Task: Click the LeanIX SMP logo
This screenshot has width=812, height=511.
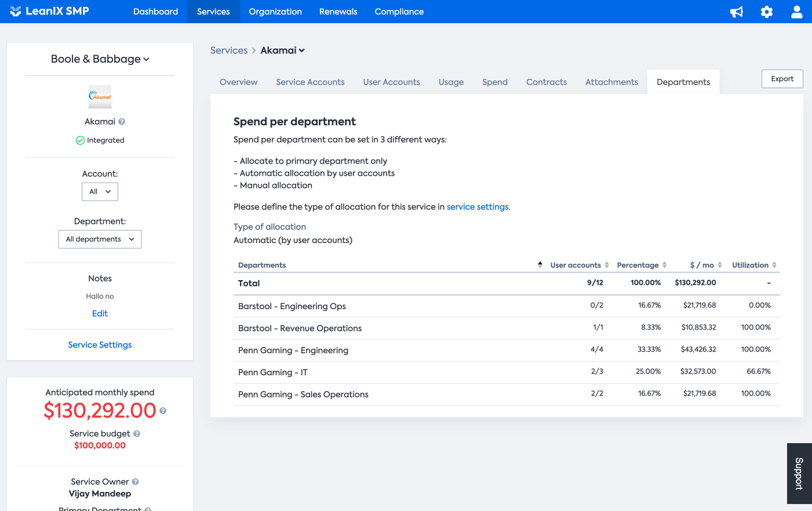Action: point(50,11)
